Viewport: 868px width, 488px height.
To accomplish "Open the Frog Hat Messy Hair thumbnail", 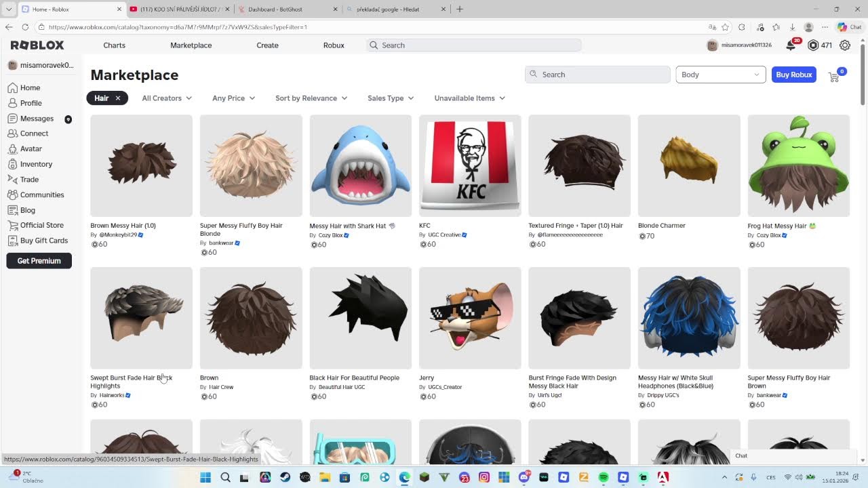I will [x=799, y=166].
